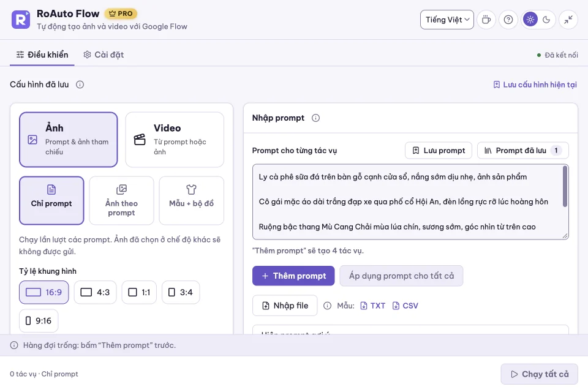Screen dimensions: 588x392
Task: Select the 9:16 aspect ratio option
Action: (39, 321)
